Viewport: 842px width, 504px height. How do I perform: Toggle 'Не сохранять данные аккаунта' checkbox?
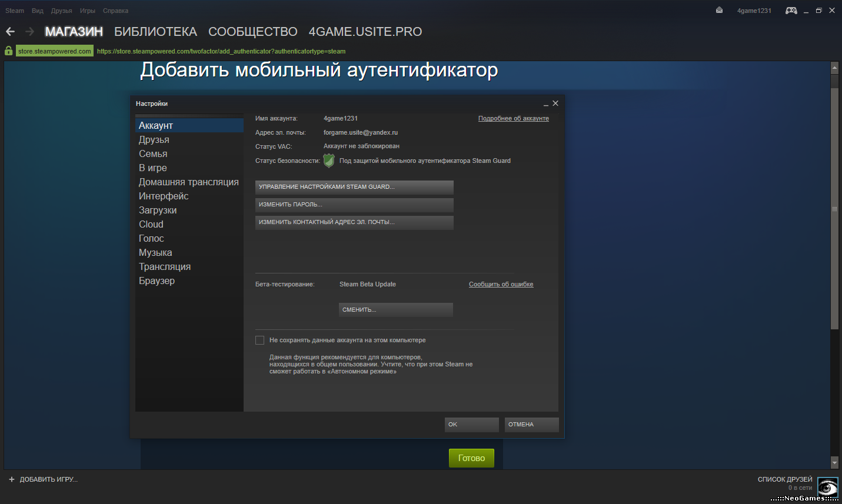[x=259, y=340]
